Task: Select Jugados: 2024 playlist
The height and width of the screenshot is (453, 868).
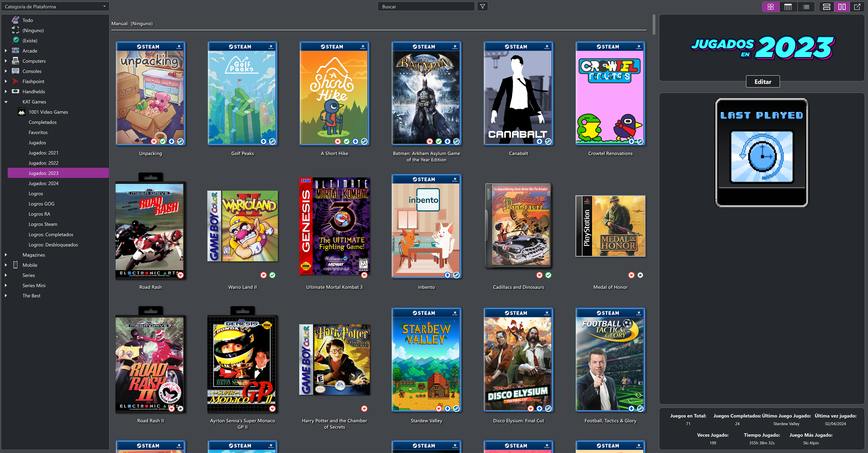Action: coord(43,183)
